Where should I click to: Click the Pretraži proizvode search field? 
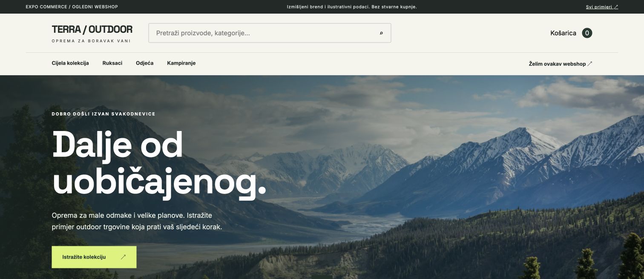(270, 33)
